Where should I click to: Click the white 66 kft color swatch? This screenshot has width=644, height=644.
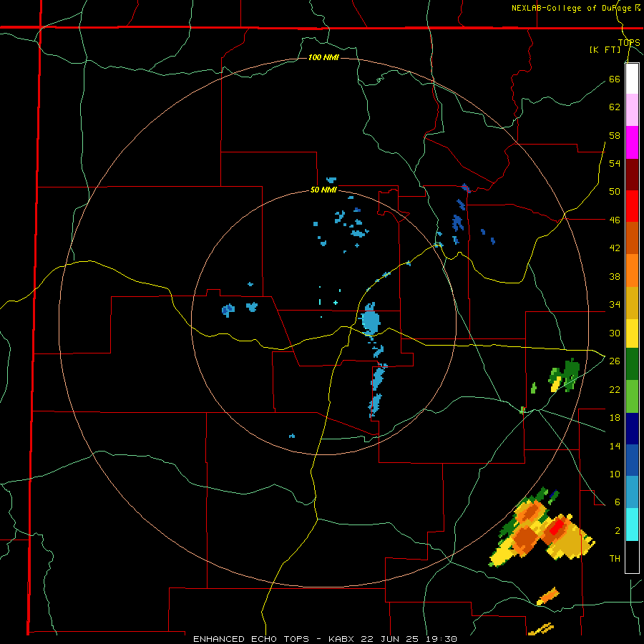tap(632, 79)
